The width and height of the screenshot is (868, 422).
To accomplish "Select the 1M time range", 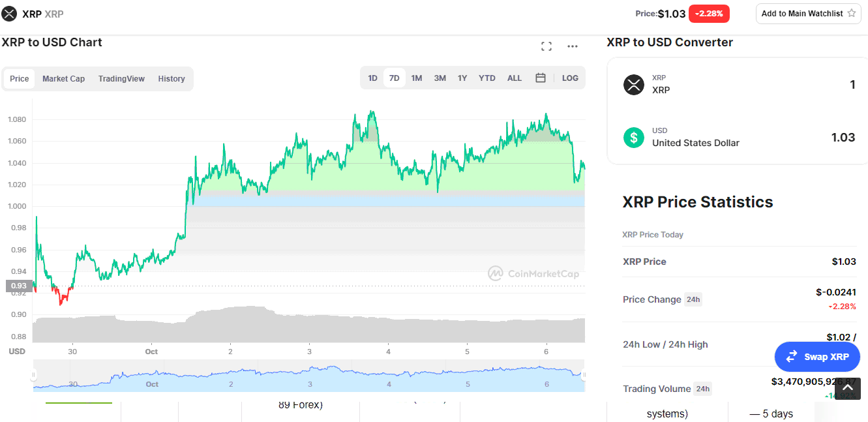I will pos(417,78).
